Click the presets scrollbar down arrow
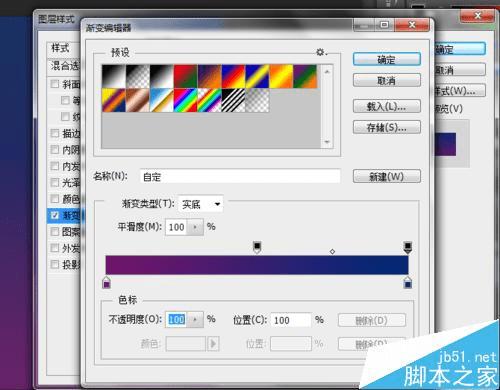This screenshot has width=500, height=390. click(327, 142)
